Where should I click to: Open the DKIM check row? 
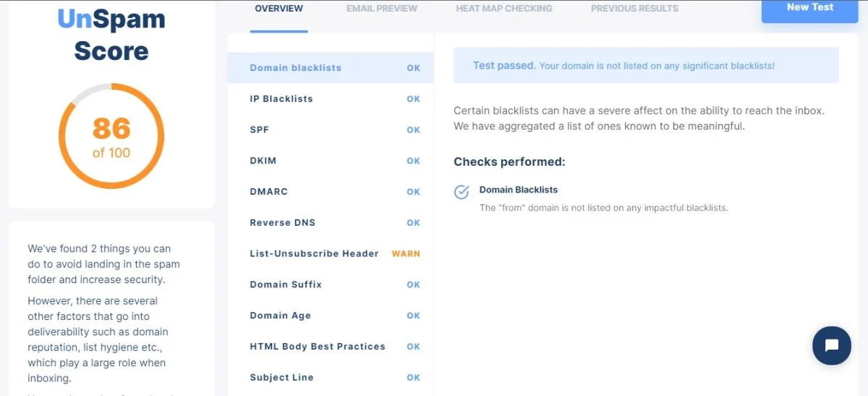(x=331, y=161)
